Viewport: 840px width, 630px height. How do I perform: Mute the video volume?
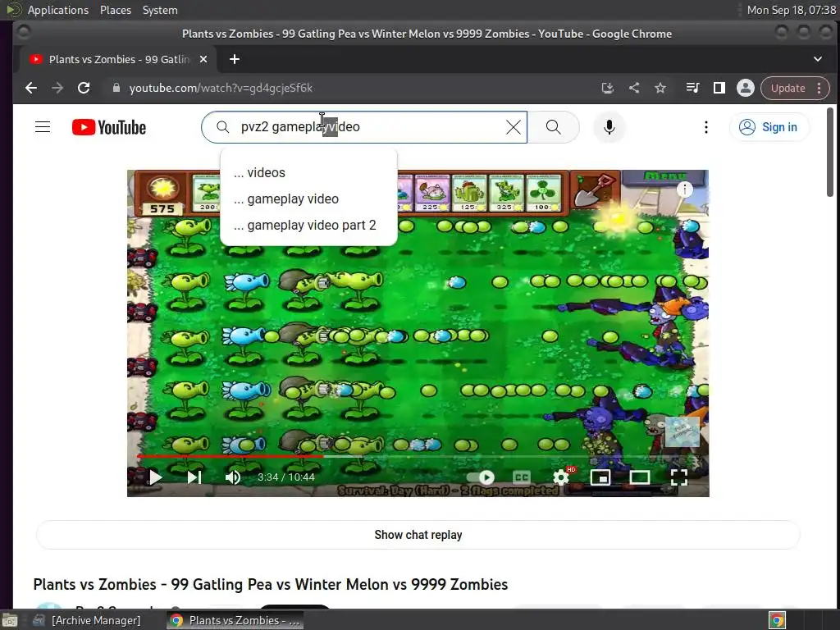click(x=232, y=477)
